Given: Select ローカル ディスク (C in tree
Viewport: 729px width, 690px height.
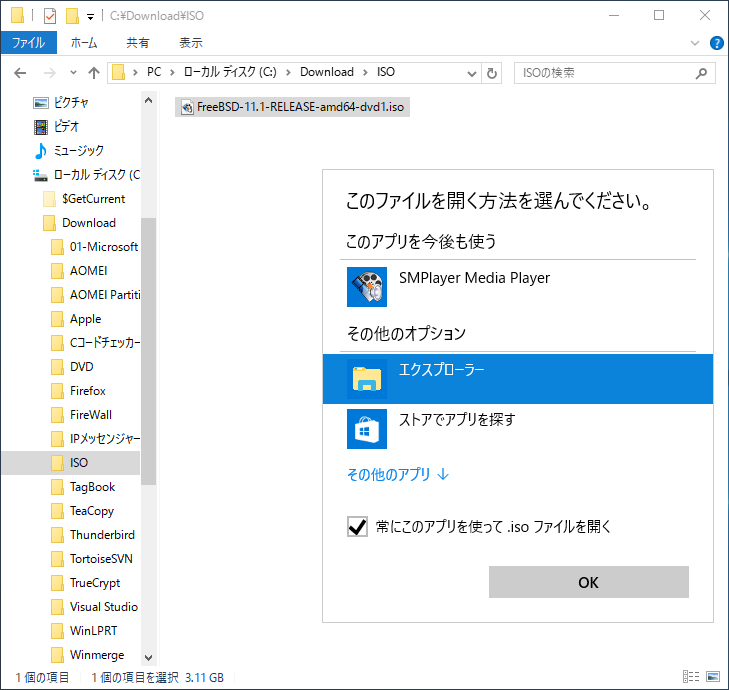Looking at the screenshot, I should (86, 175).
